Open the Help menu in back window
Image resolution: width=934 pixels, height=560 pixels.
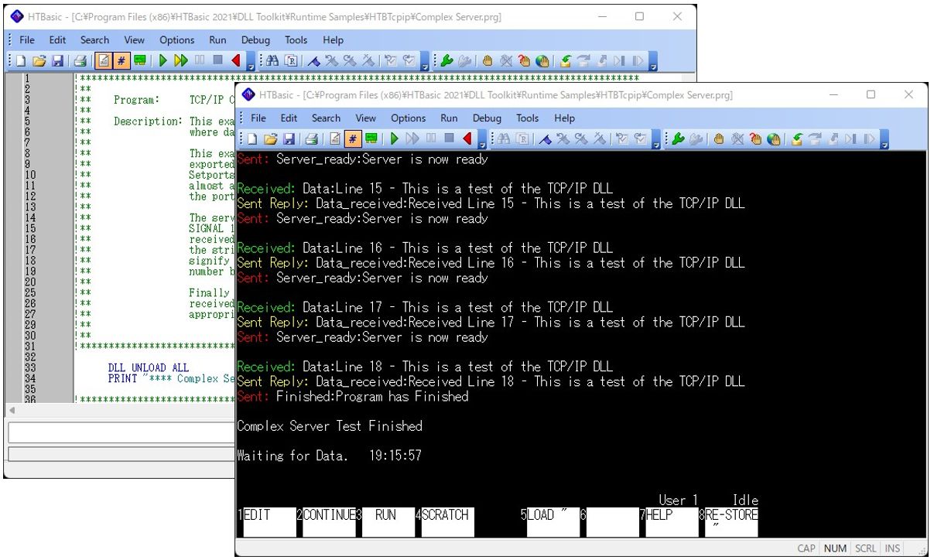point(334,40)
